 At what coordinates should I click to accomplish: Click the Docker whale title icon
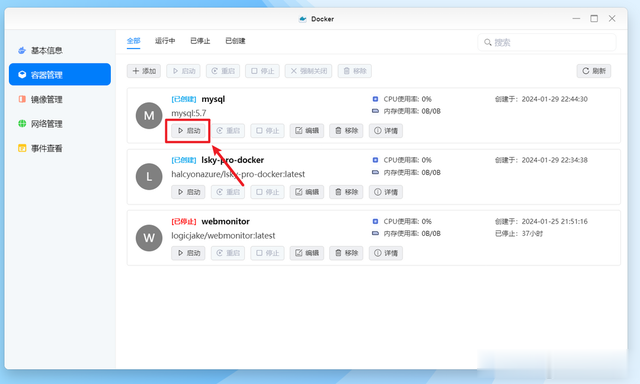click(302, 19)
